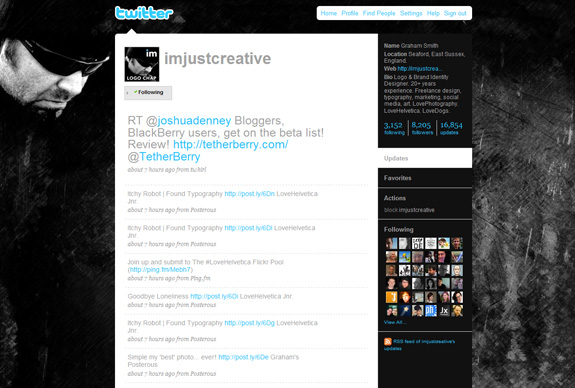Open the shooting star avatar in Following
This screenshot has height=388, width=575.
coord(404,311)
